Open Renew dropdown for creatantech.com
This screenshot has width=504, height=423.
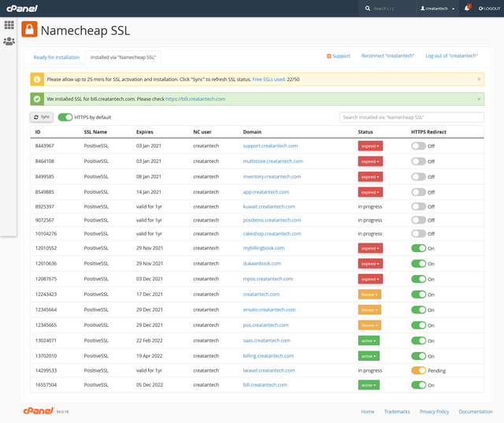(x=369, y=295)
